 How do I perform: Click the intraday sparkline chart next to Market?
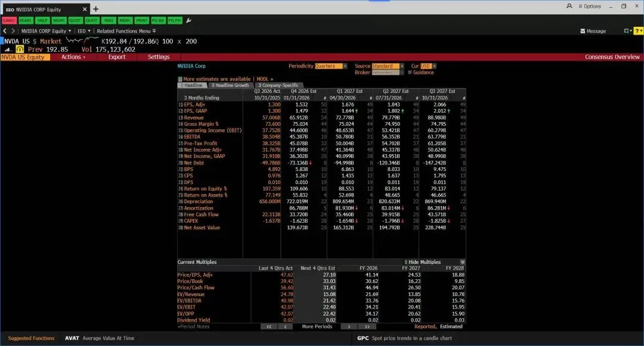coord(82,40)
